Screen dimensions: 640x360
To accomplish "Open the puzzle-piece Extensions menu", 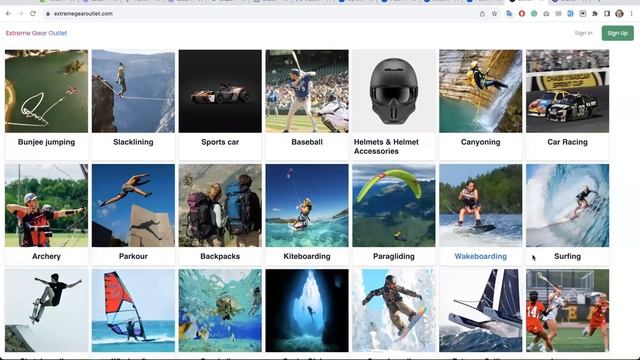I will pos(595,13).
